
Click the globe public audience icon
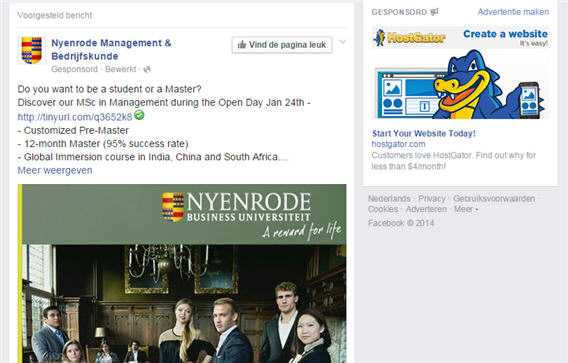click(x=147, y=70)
